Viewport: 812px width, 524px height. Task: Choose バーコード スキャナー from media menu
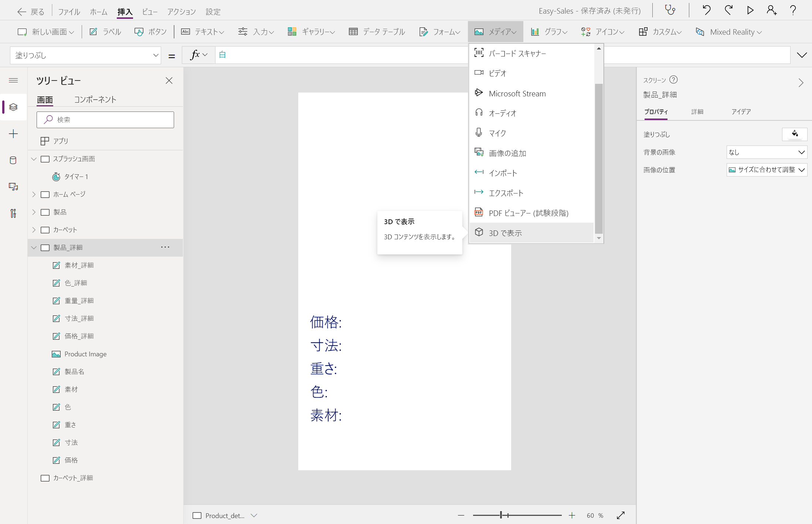tap(531, 54)
